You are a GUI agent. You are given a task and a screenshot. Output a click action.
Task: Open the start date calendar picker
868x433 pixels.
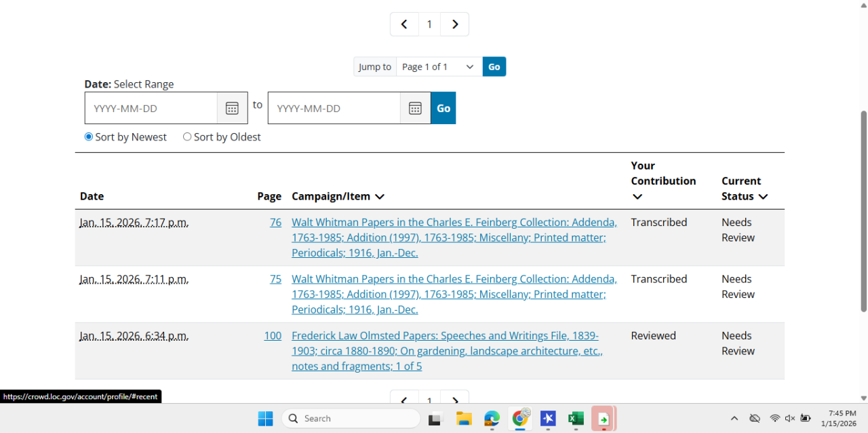[232, 108]
